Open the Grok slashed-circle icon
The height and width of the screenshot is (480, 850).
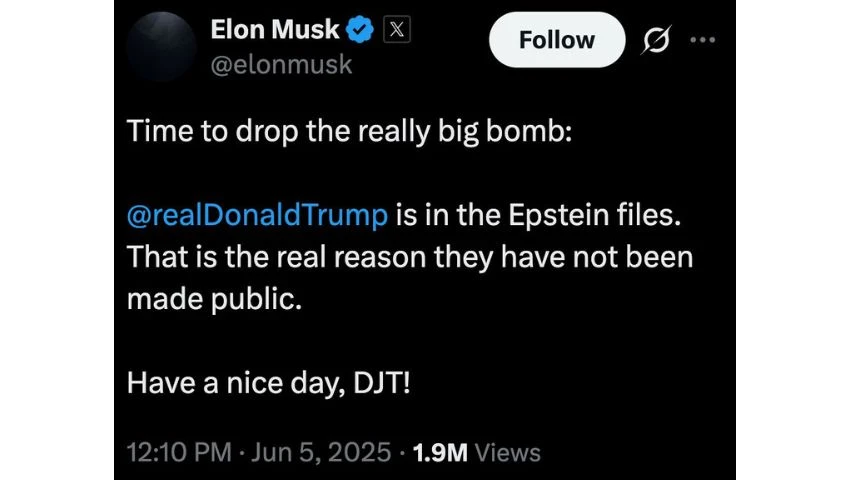658,41
